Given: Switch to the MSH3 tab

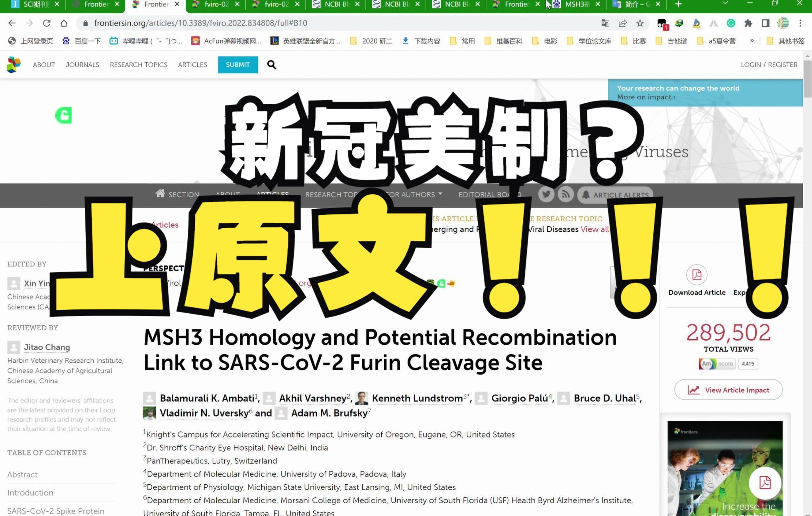Looking at the screenshot, I should 577,4.
